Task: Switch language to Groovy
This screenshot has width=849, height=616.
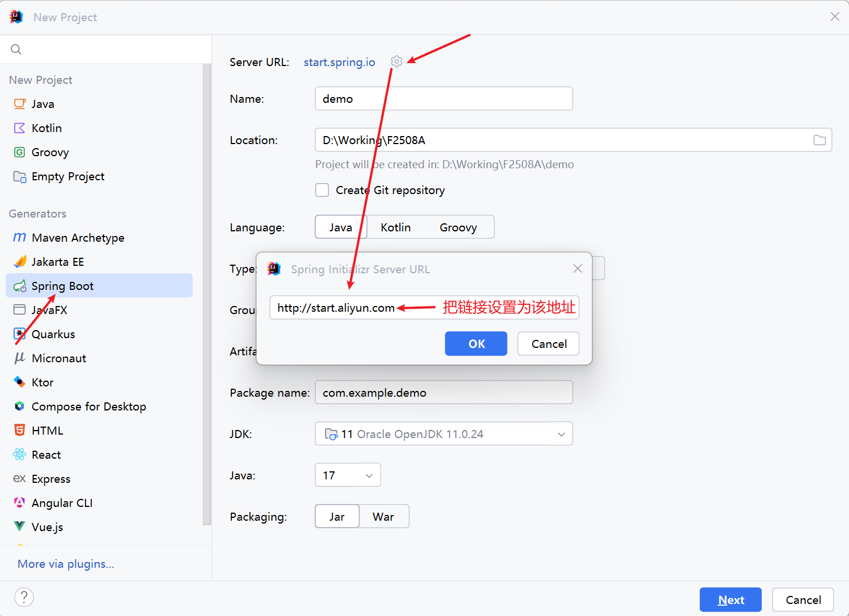Action: tap(458, 227)
